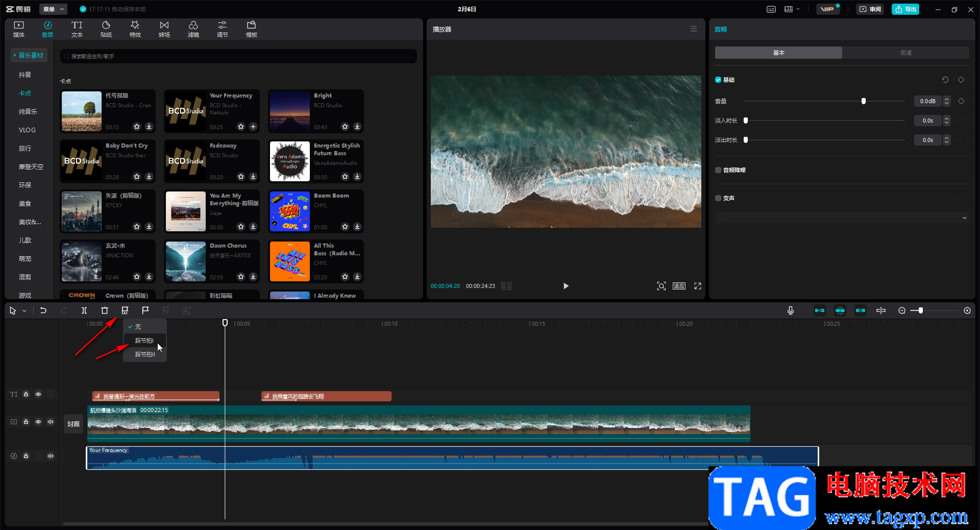Image resolution: width=980 pixels, height=530 pixels.
Task: Expand the selection tool dropdown arrow
Action: (24, 311)
